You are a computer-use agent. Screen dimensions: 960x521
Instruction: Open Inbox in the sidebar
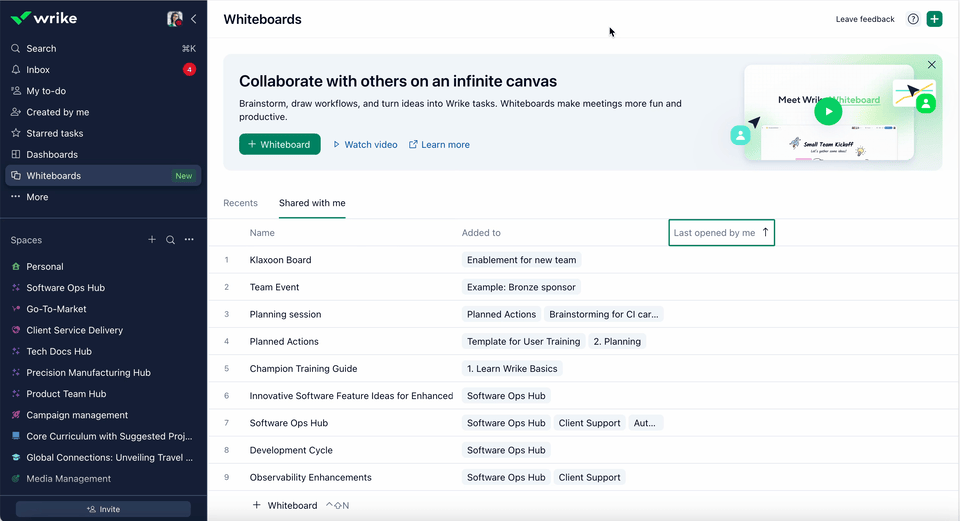point(38,70)
